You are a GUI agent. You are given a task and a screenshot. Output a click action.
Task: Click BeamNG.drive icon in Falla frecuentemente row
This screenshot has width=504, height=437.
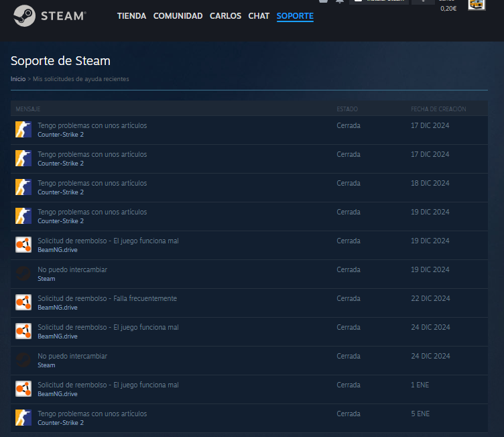(23, 302)
